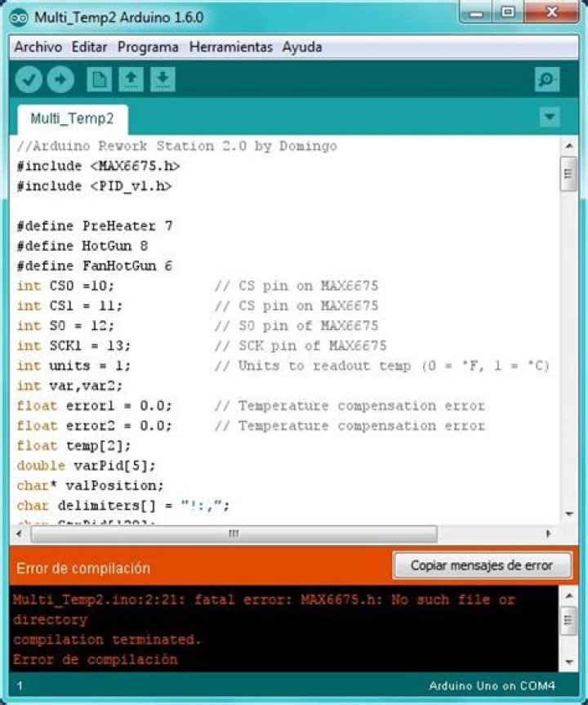Click the Upload arrow button

point(60,79)
